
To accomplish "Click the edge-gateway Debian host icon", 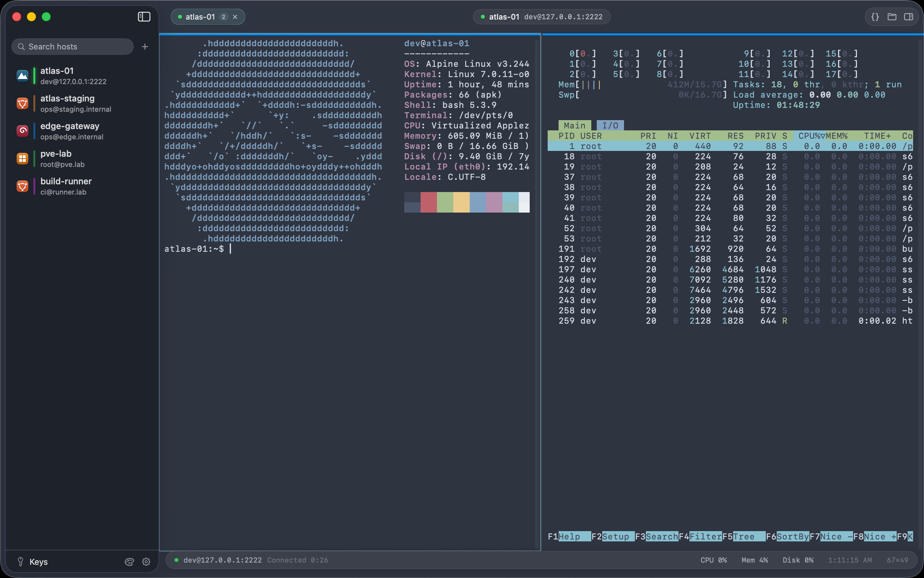I will 22,131.
